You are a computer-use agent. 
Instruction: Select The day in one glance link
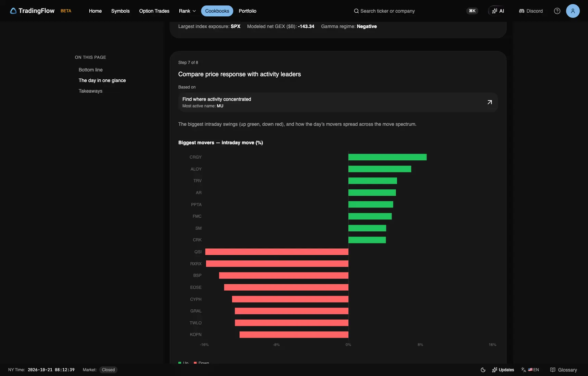pyautogui.click(x=102, y=80)
